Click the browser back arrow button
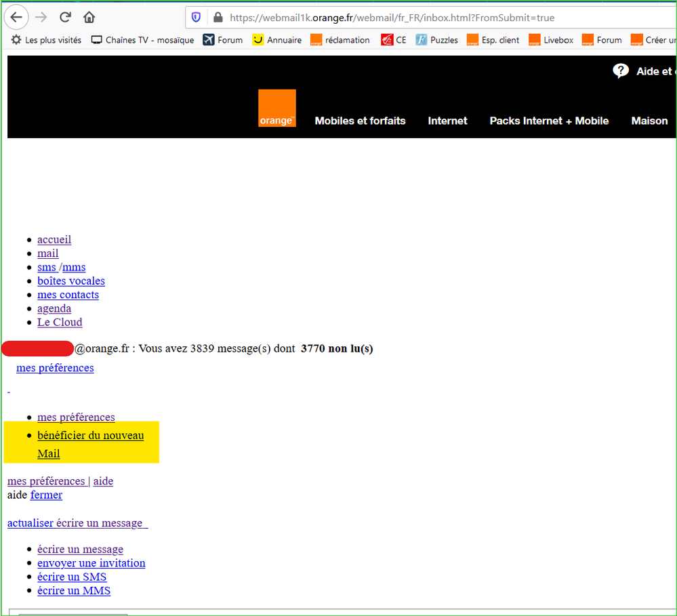This screenshot has width=677, height=616. (x=16, y=17)
